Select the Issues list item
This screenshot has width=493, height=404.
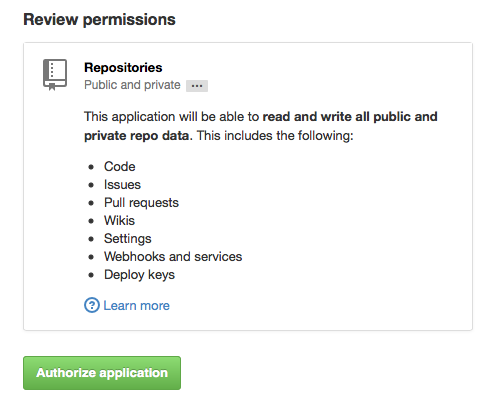click(122, 184)
